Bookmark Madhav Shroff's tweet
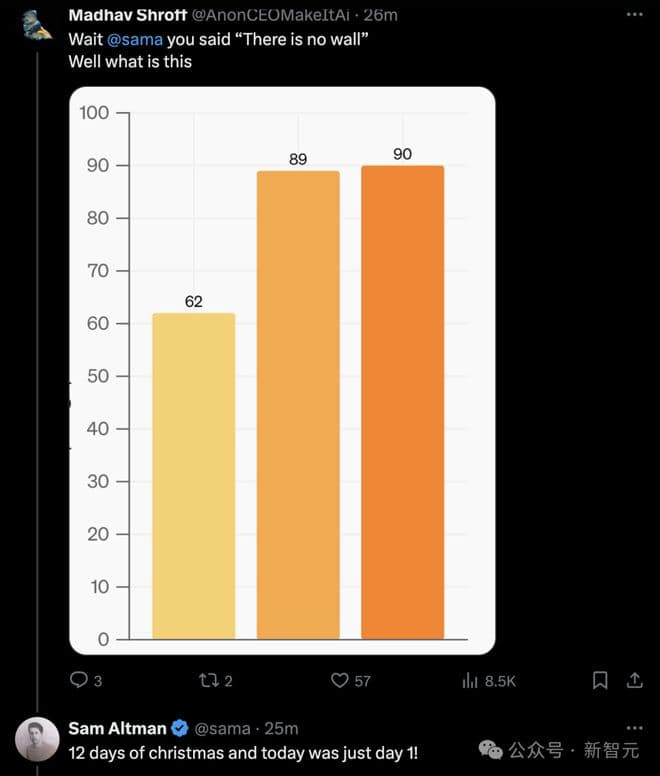 pyautogui.click(x=600, y=680)
